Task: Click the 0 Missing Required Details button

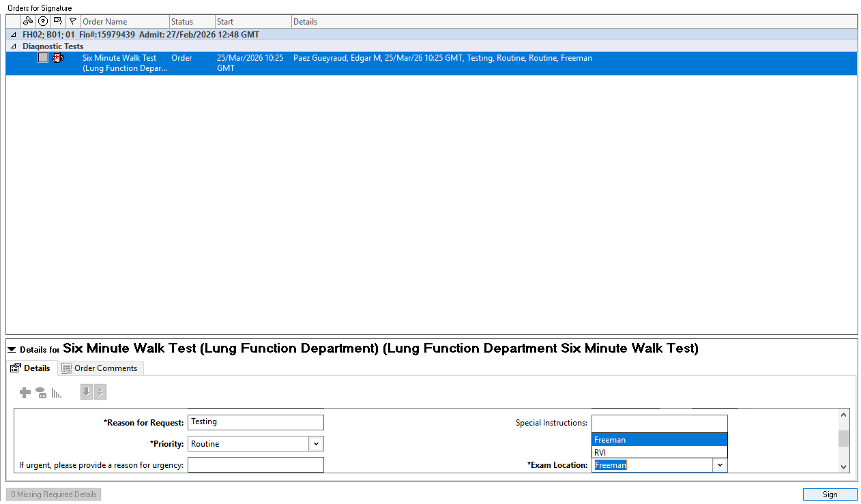Action: pyautogui.click(x=54, y=494)
